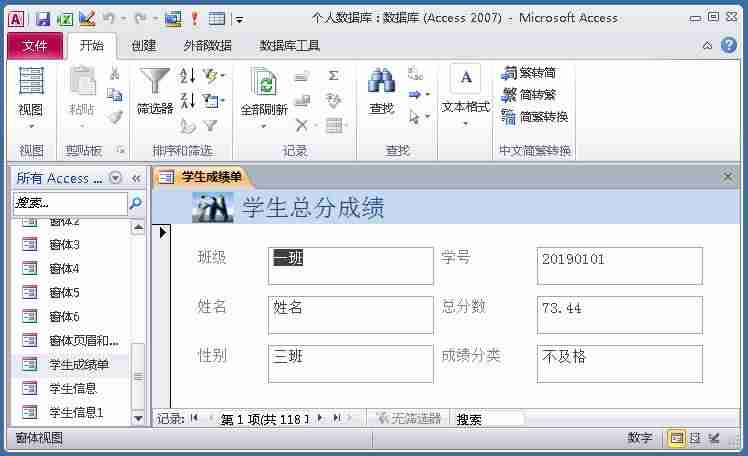The width and height of the screenshot is (748, 456).
Task: Click the Sort Descending Z-A icon
Action: coord(187,100)
